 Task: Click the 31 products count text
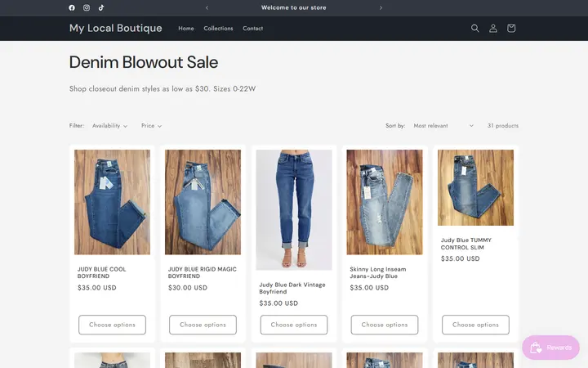tap(503, 126)
